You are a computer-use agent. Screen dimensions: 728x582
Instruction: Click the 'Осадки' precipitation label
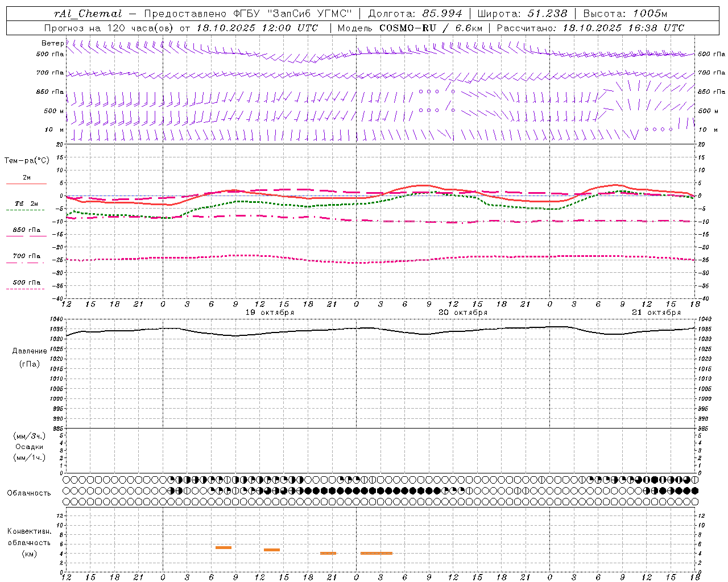point(30,447)
